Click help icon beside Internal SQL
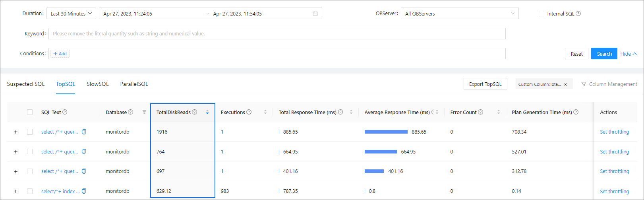Screen dimensions: 644x200 click(578, 14)
